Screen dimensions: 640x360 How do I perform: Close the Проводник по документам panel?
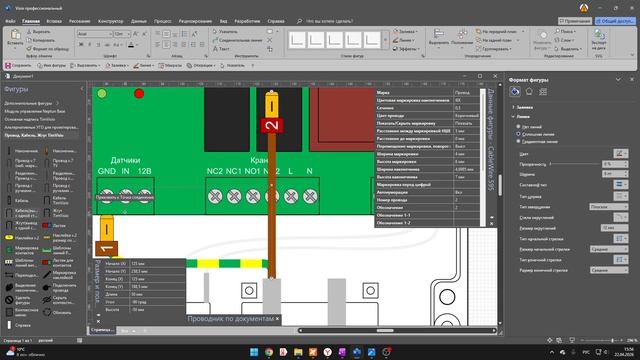pyautogui.click(x=277, y=319)
